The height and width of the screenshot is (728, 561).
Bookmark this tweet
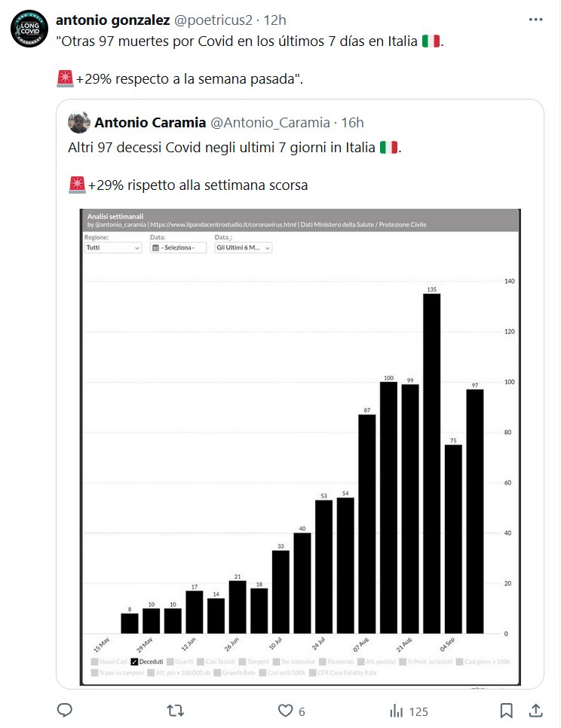(x=507, y=710)
